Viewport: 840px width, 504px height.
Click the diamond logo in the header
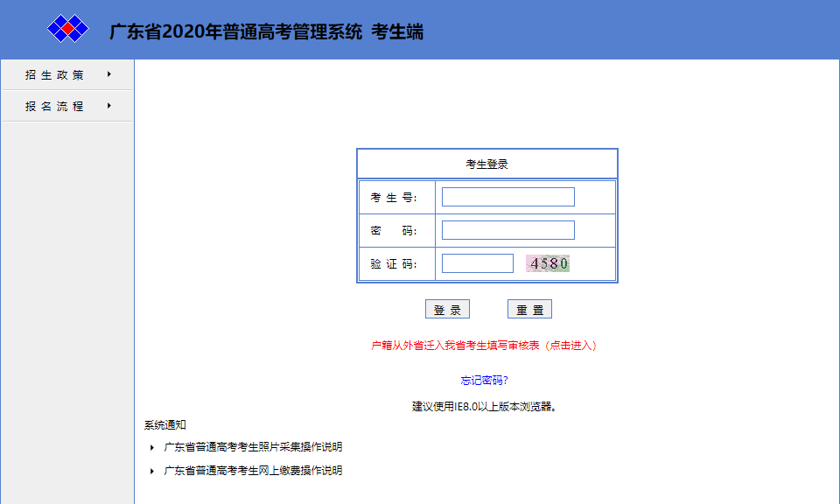tap(68, 28)
